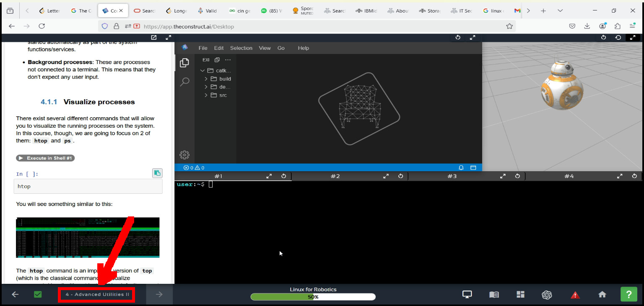Open the Help menu

click(x=304, y=48)
